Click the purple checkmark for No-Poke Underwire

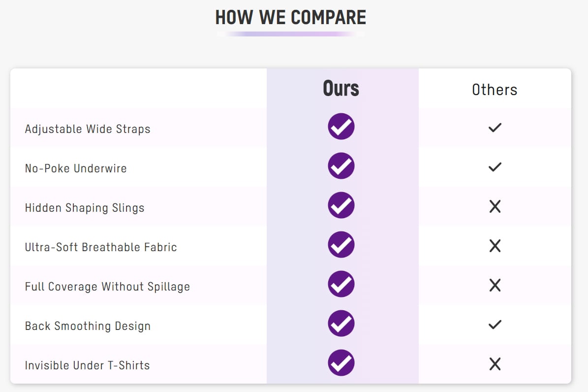341,166
